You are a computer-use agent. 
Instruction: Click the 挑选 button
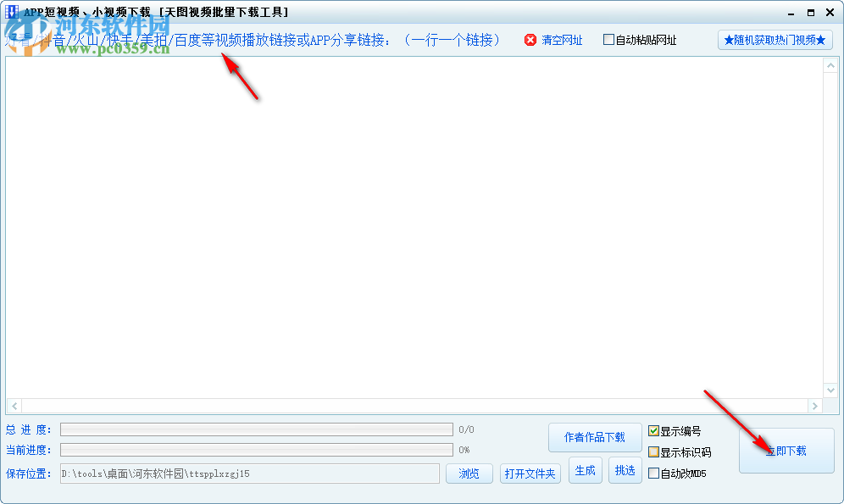pyautogui.click(x=625, y=471)
